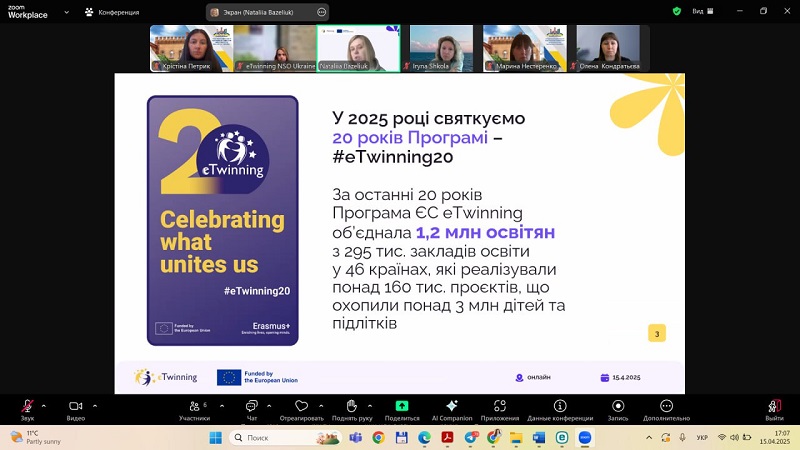Click #eTwinning20 heading on slide
Image resolution: width=800 pixels, height=450 pixels.
coord(392,157)
